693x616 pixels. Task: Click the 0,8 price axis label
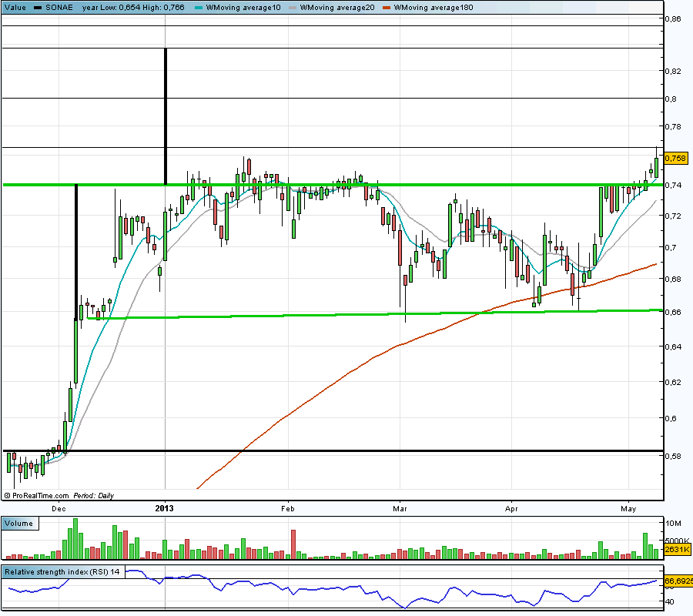(x=671, y=99)
